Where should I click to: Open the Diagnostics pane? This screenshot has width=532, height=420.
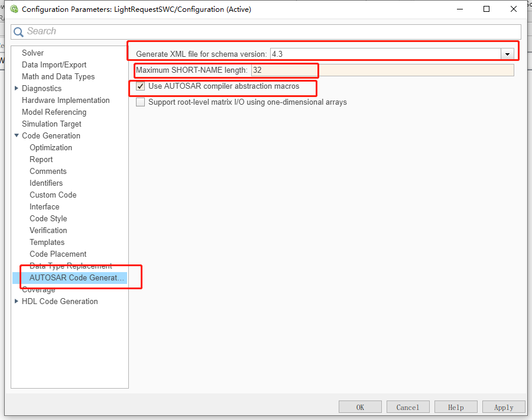[42, 89]
